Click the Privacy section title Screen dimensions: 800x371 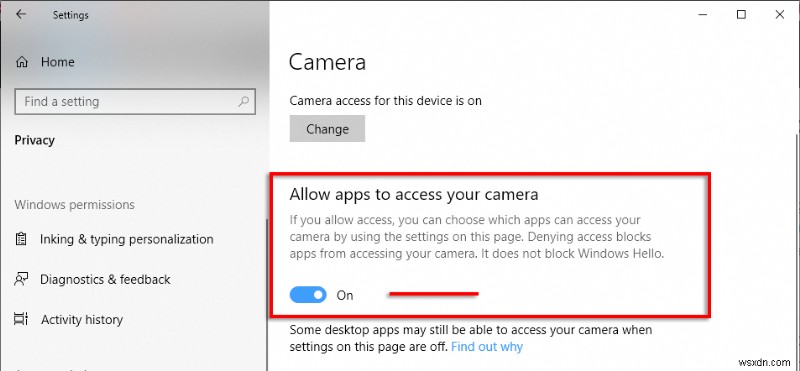[x=35, y=140]
